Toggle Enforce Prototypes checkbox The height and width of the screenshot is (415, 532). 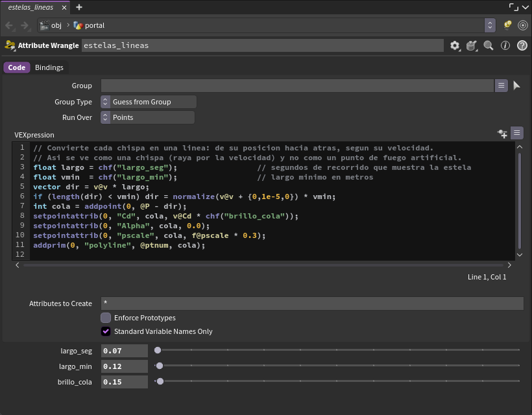(106, 318)
